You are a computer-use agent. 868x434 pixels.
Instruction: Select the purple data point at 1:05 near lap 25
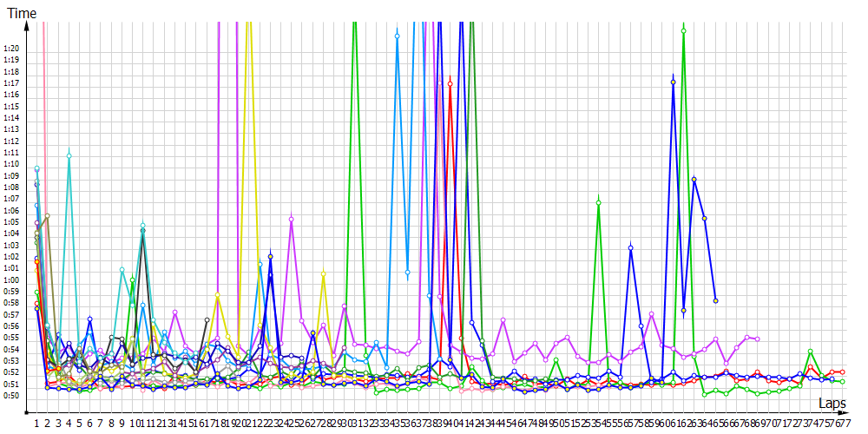291,220
